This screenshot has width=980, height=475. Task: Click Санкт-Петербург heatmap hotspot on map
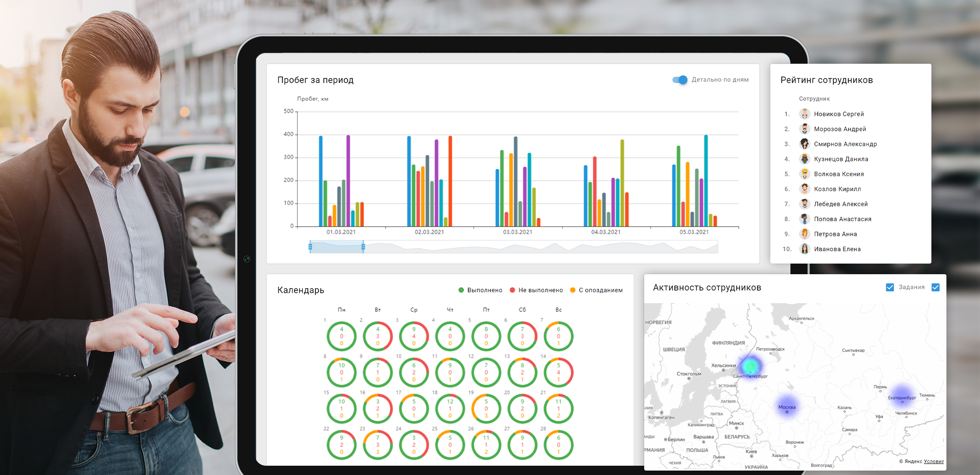click(x=750, y=366)
